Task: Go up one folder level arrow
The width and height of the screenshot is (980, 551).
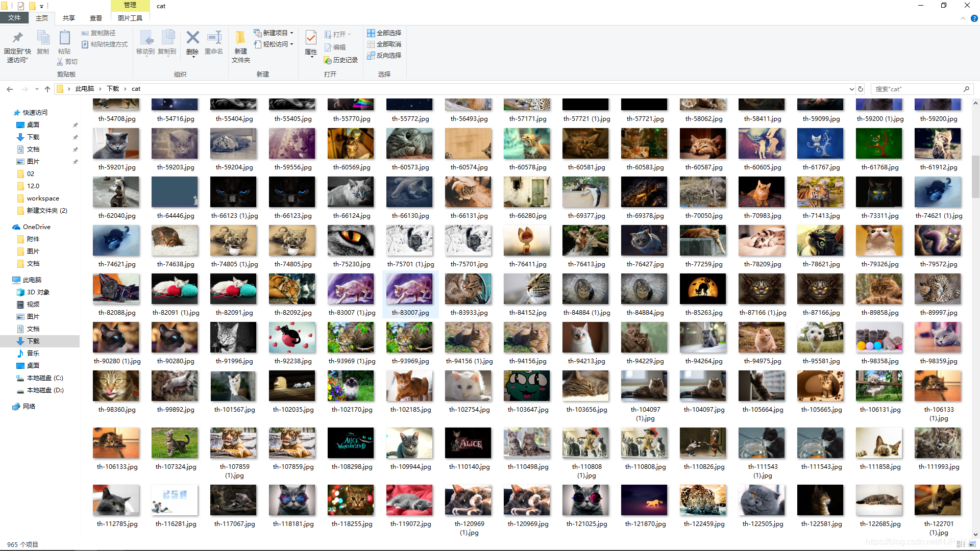Action: [x=47, y=89]
